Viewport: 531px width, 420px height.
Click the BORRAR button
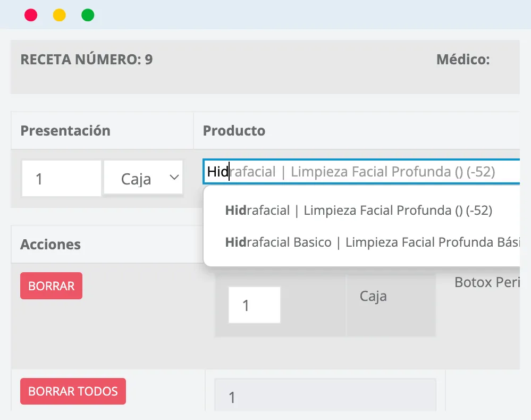click(51, 286)
